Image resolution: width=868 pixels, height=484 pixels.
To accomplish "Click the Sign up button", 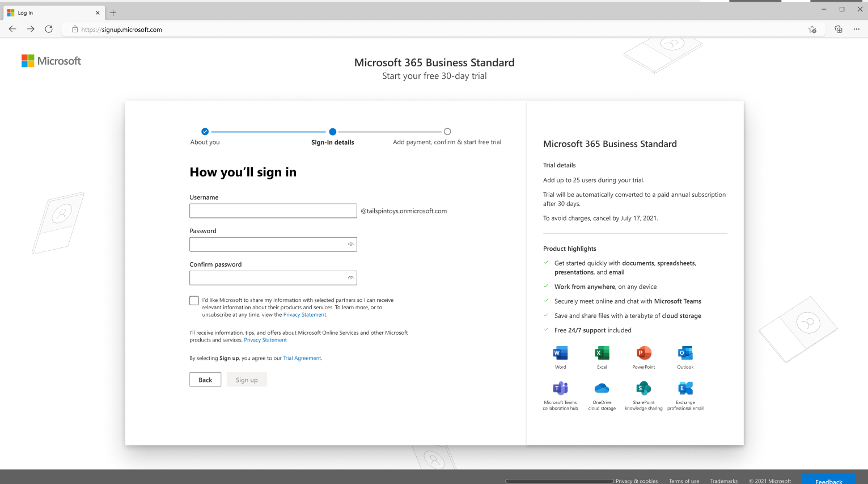I will (247, 380).
